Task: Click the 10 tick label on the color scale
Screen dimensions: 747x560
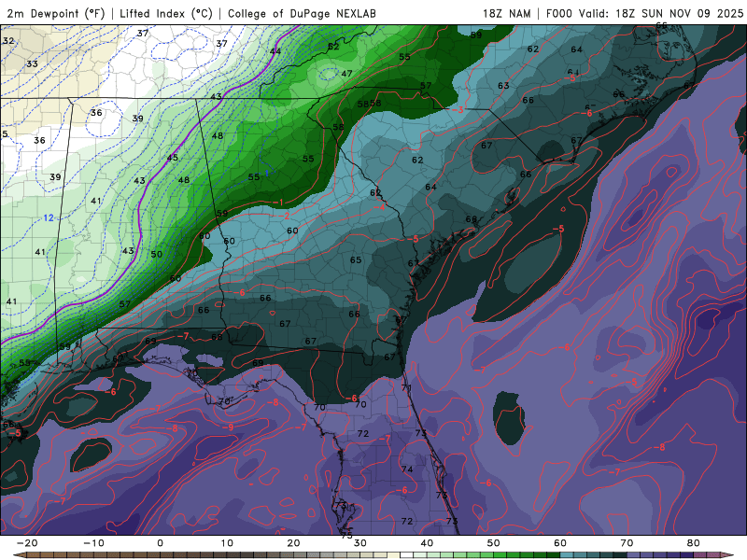Action: coord(227,543)
